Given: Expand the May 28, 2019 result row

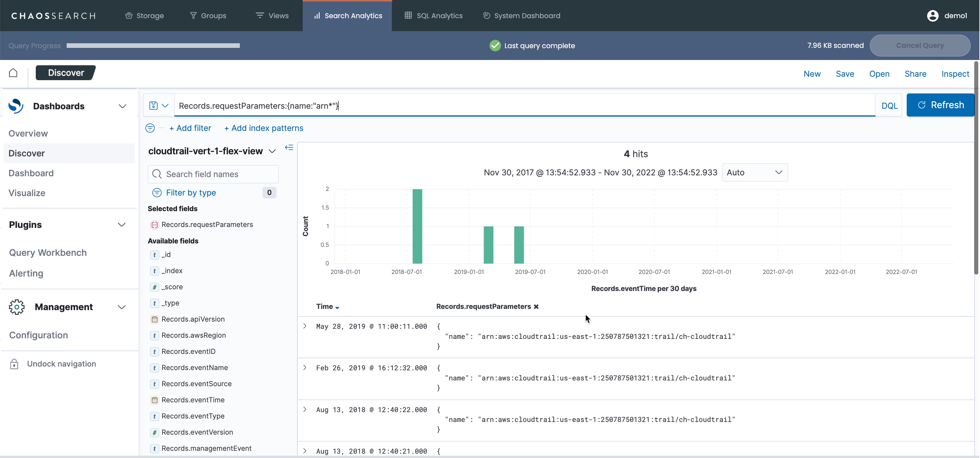Looking at the screenshot, I should (305, 326).
